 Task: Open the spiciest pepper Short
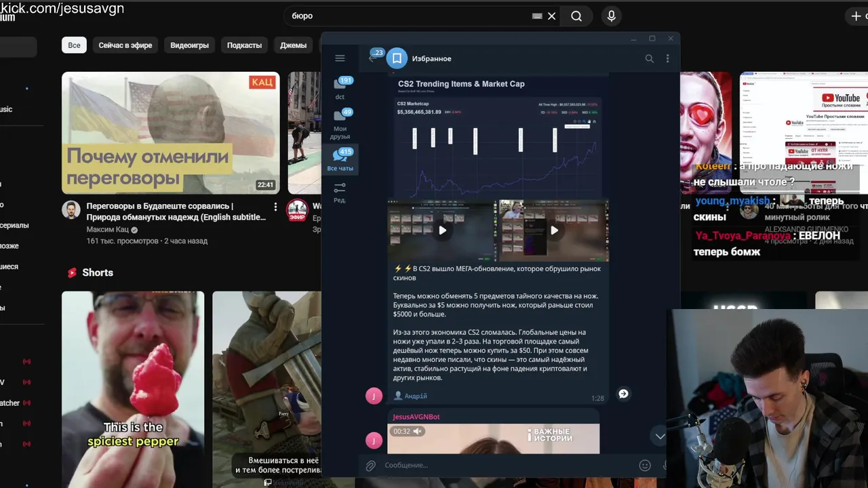click(x=133, y=389)
